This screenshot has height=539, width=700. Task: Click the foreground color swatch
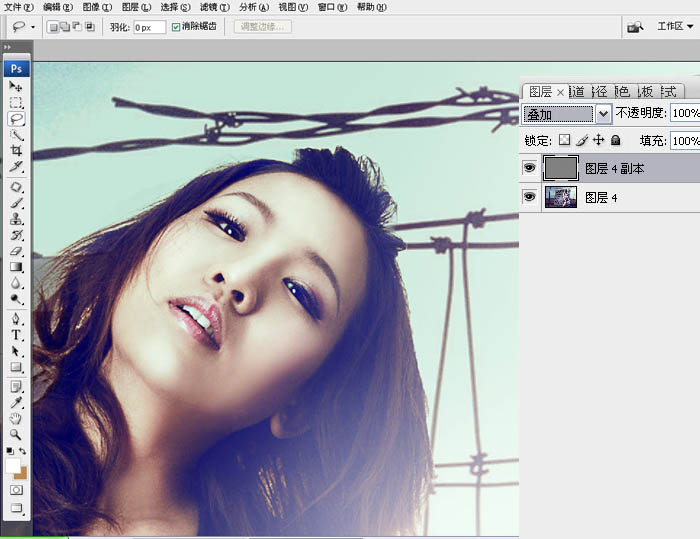[13, 466]
